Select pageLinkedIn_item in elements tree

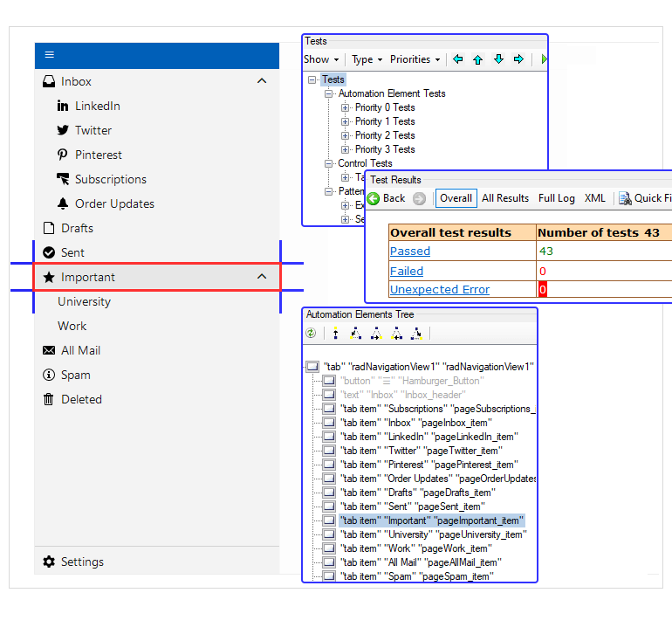429,437
